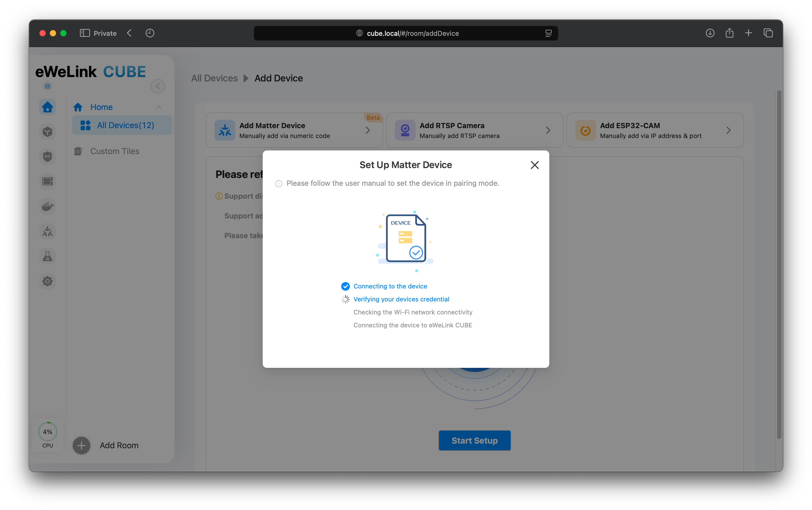Click the cube.local address bar

406,33
